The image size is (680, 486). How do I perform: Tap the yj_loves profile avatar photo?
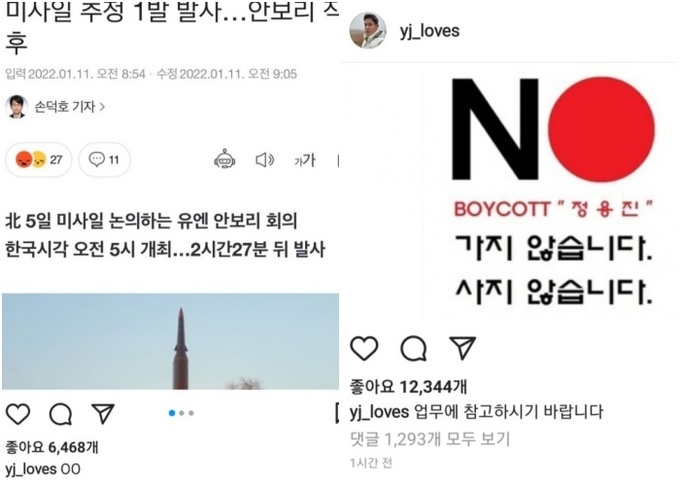click(x=368, y=31)
